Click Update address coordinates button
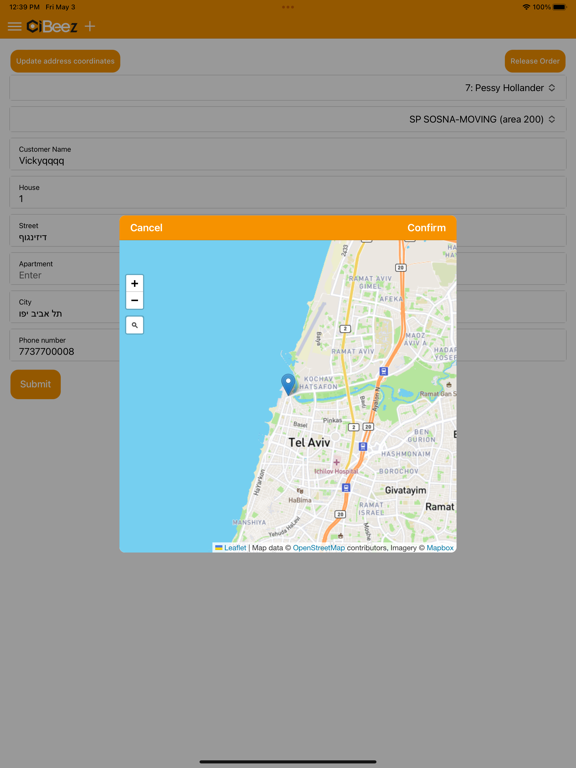 click(x=65, y=61)
